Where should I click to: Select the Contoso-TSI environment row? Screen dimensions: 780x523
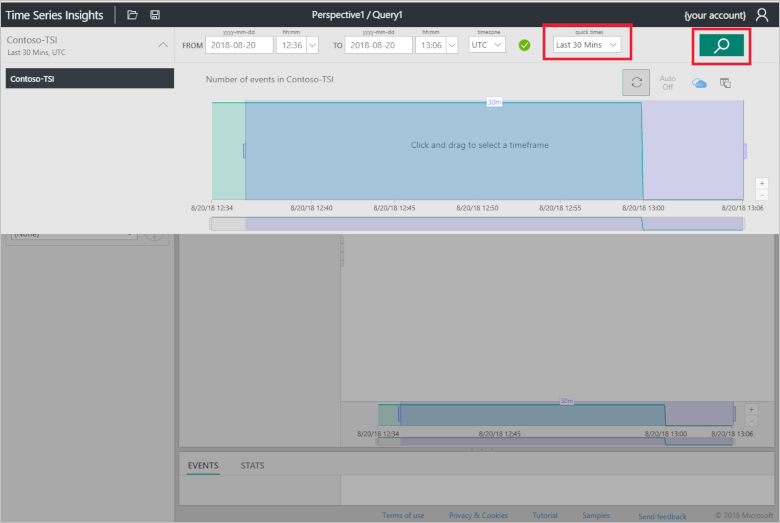90,79
